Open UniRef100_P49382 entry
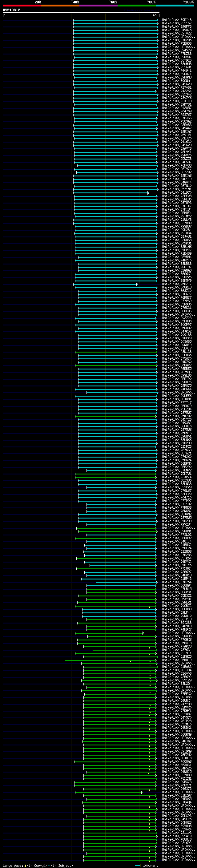 click(x=177, y=423)
